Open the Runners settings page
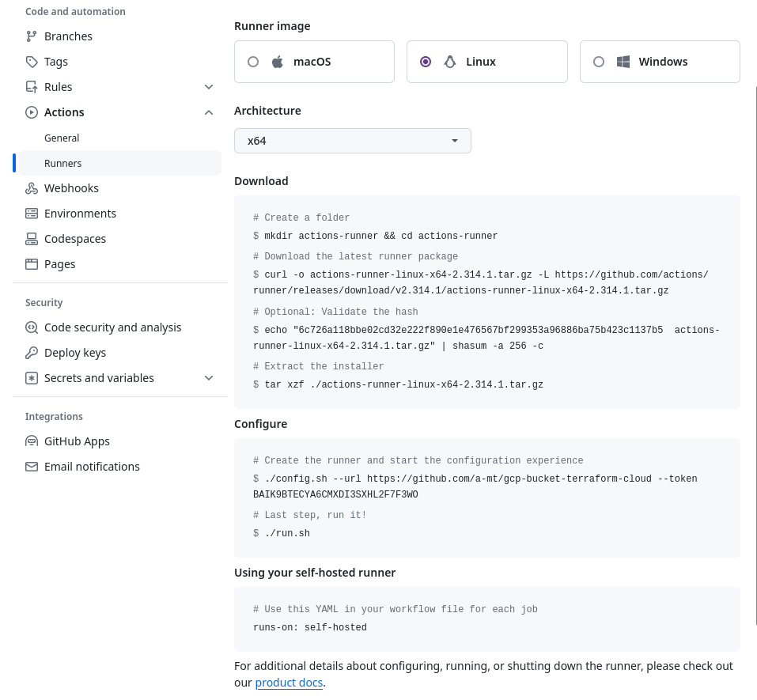 point(63,163)
